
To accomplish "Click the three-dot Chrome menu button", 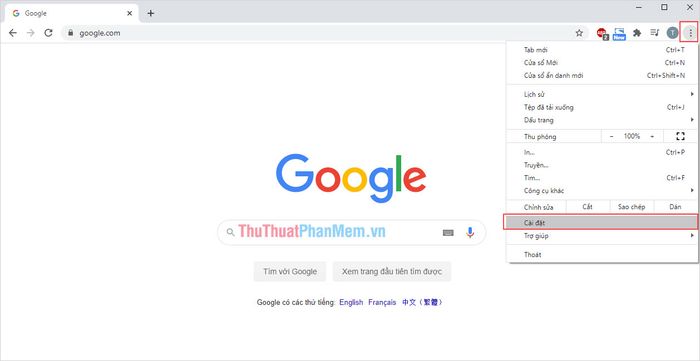I will tap(690, 33).
